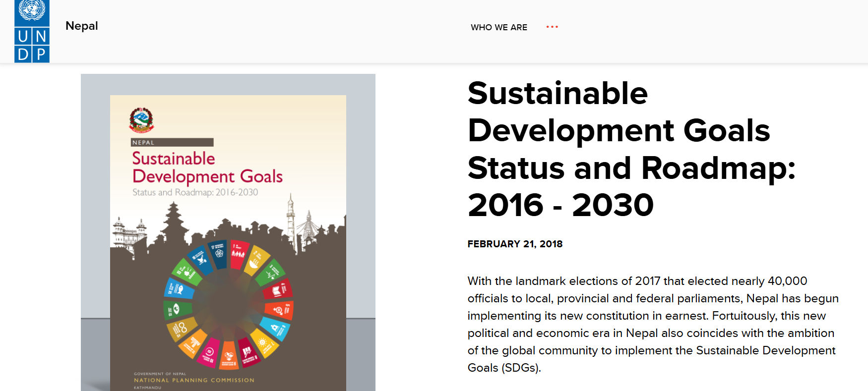This screenshot has height=391, width=868.
Task: Open the SDG report cover thumbnail
Action: [228, 232]
